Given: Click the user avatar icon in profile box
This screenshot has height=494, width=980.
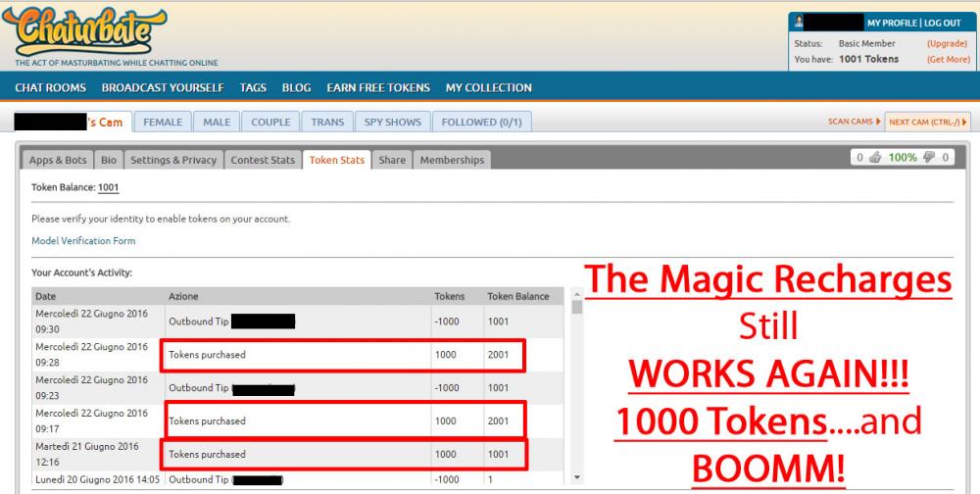Looking at the screenshot, I should pyautogui.click(x=798, y=23).
